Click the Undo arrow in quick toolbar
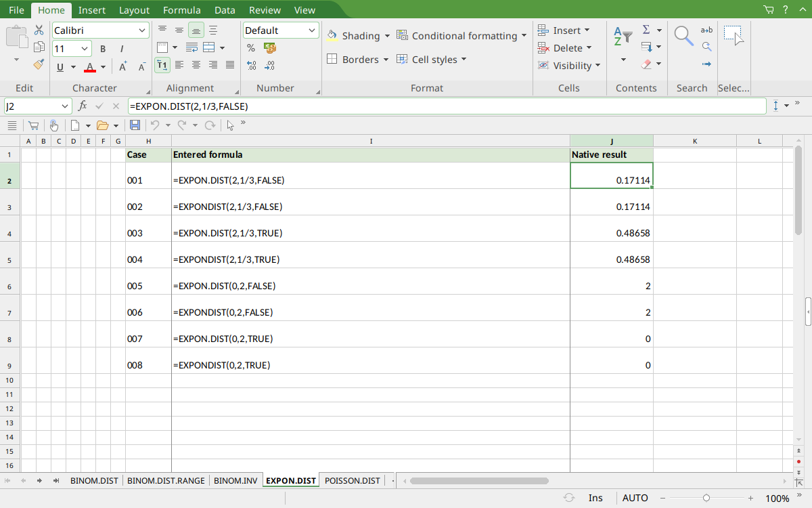 coord(155,125)
